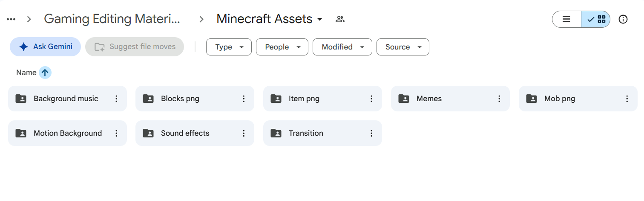The image size is (644, 201).
Task: Open the Modified filter dropdown
Action: click(x=342, y=47)
